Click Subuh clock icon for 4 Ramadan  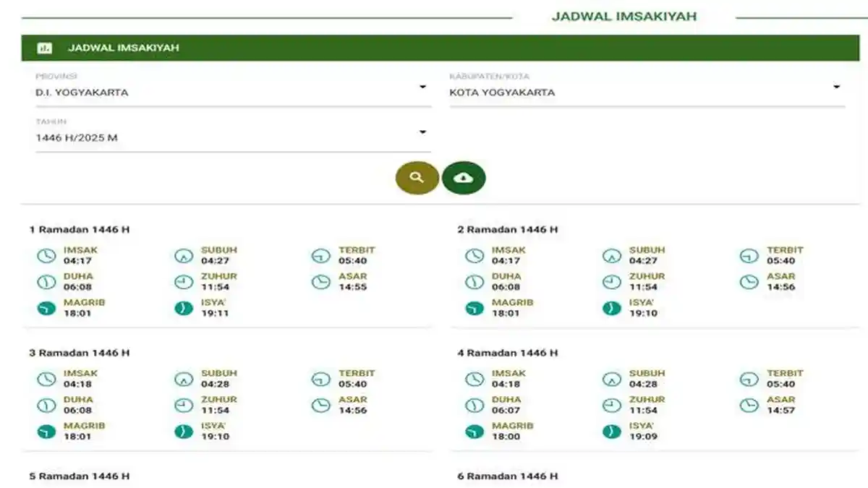(612, 380)
